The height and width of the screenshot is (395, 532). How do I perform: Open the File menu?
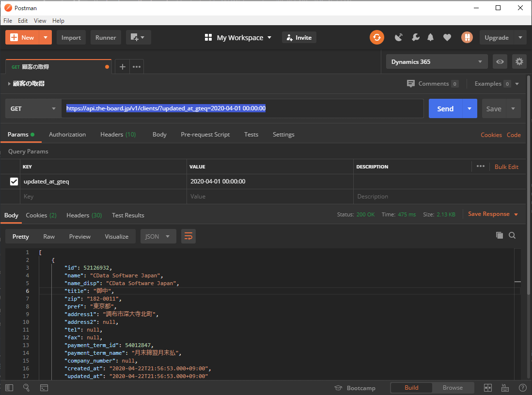[x=8, y=21]
